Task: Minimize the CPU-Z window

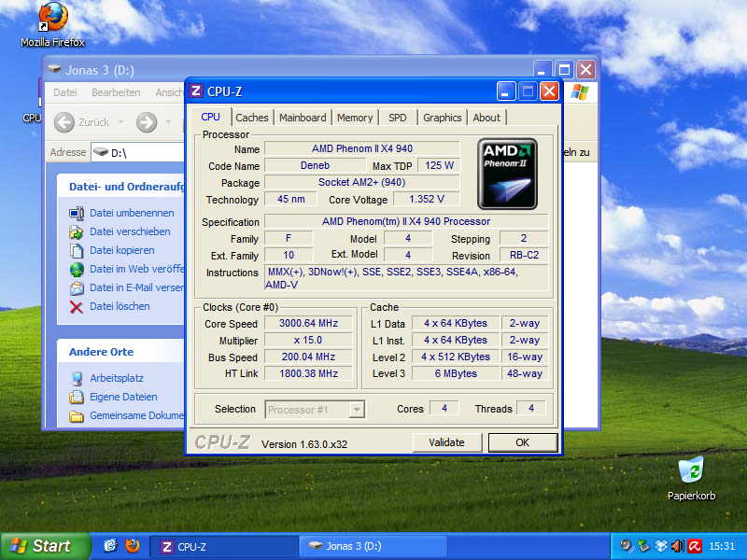Action: tap(506, 91)
